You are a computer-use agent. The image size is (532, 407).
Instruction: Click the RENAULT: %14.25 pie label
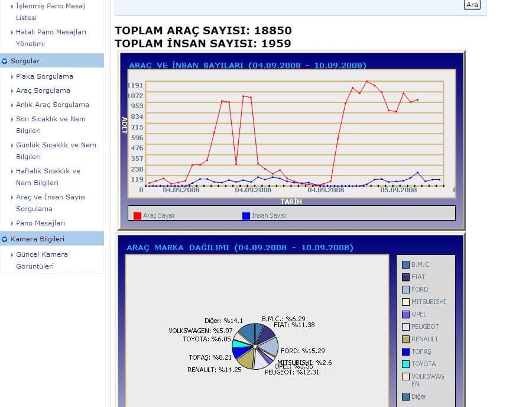214,370
